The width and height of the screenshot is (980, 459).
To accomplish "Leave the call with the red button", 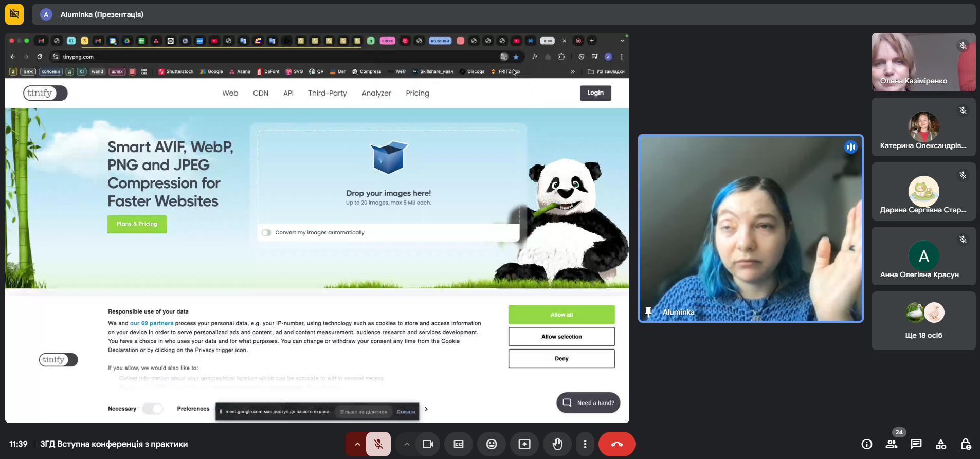I will click(617, 444).
